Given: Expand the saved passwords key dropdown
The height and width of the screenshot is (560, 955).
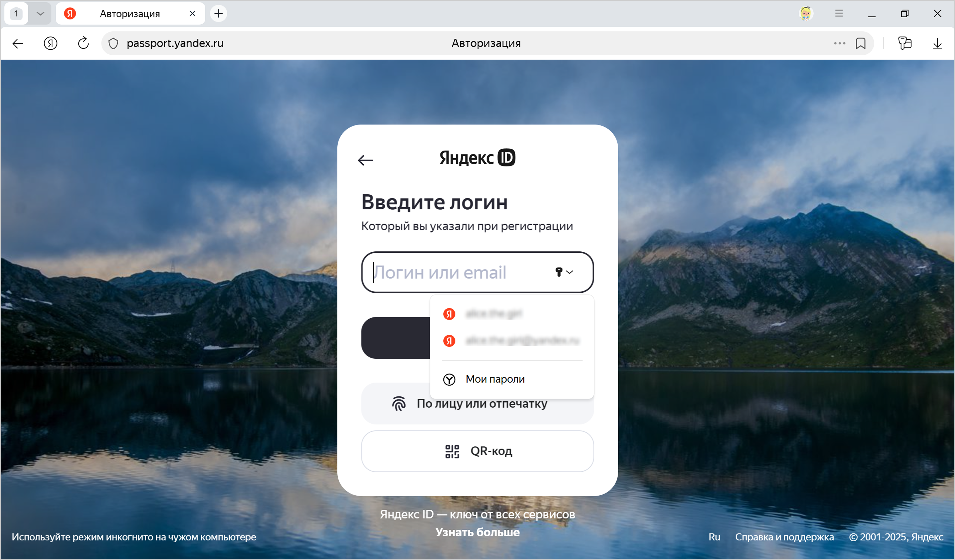Looking at the screenshot, I should (564, 272).
